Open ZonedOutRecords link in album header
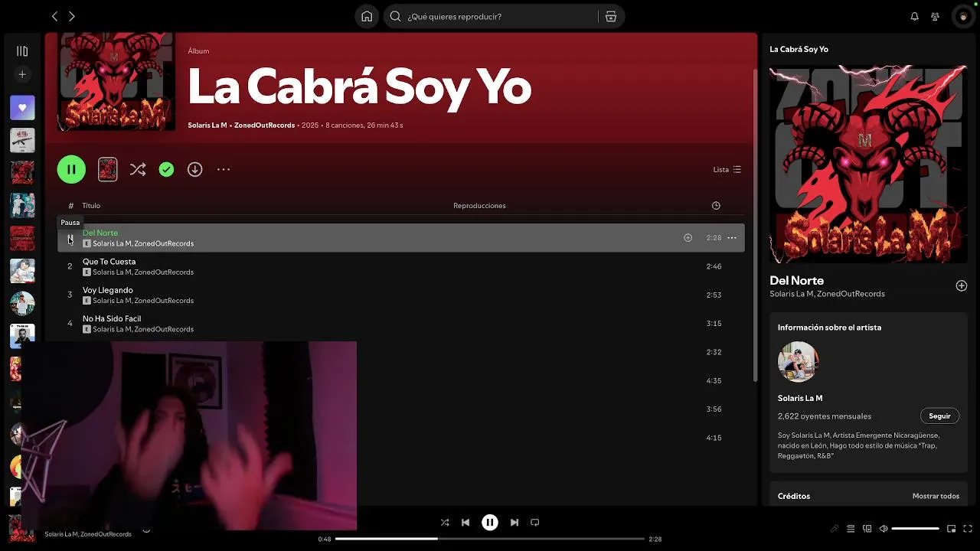The height and width of the screenshot is (551, 980). (264, 126)
